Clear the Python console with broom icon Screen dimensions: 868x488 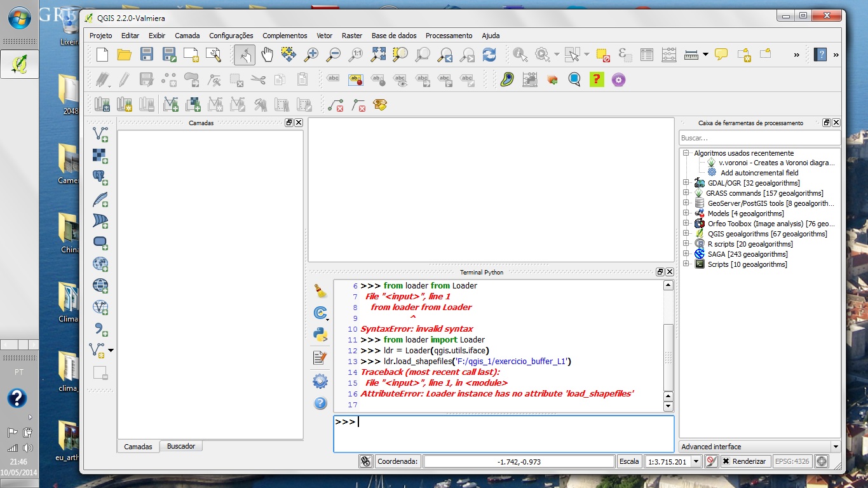(x=320, y=291)
